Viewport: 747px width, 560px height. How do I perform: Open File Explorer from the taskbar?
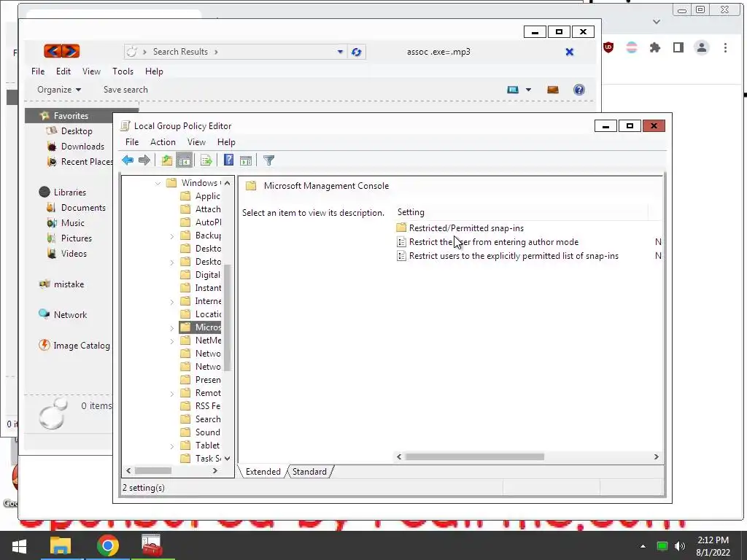click(61, 545)
